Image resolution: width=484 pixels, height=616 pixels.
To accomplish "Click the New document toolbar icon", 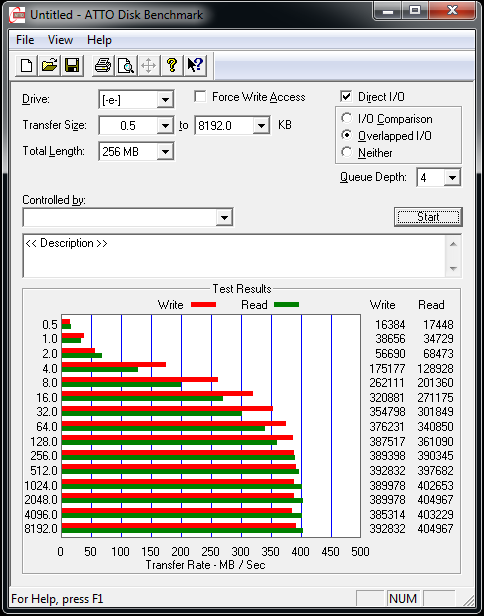I will pos(26,65).
